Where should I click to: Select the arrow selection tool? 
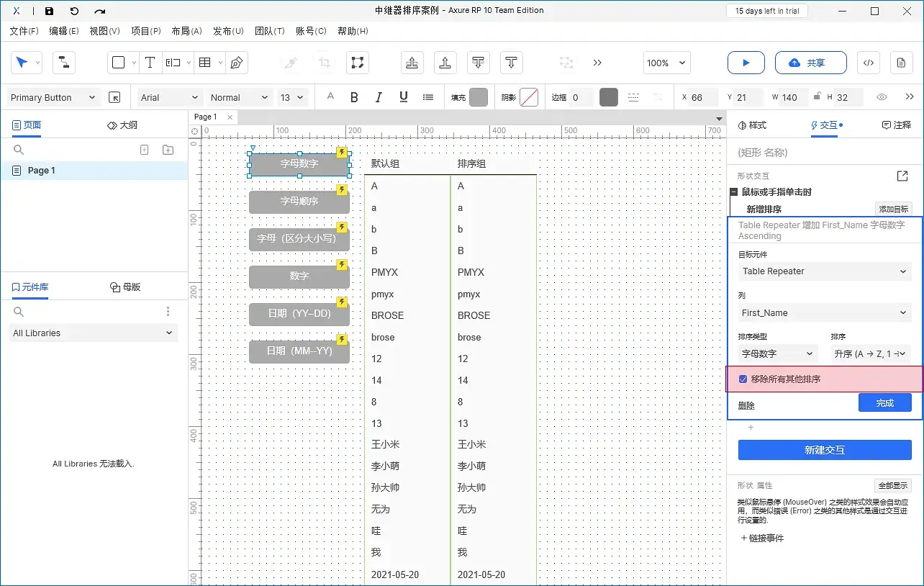[x=22, y=63]
